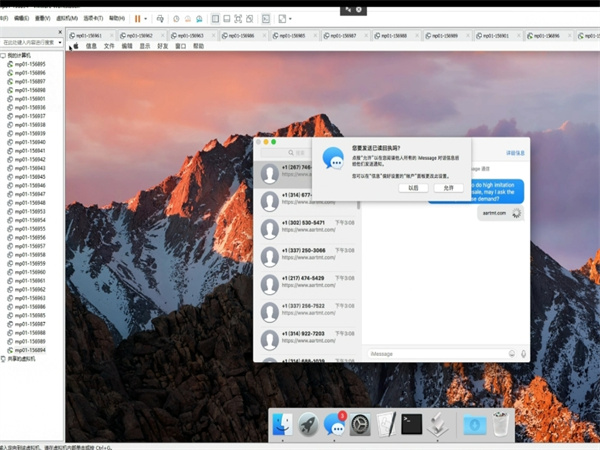Open the 窗口 menu in macOS menu bar
This screenshot has width=600, height=450.
click(180, 46)
